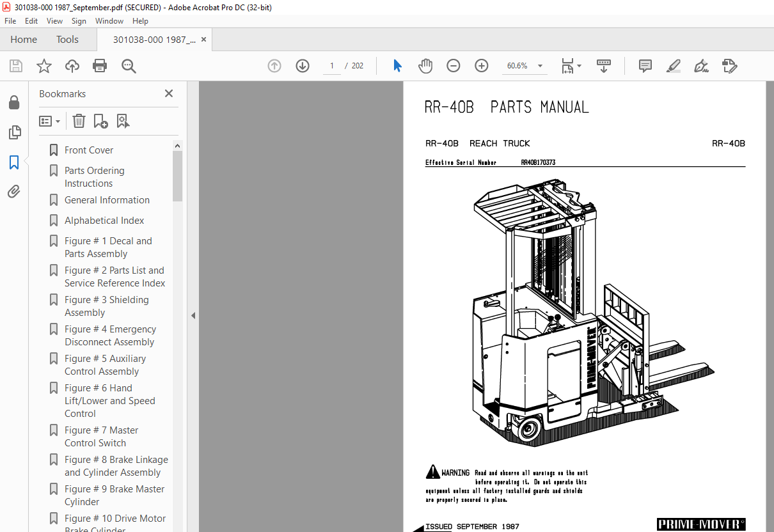Open the View menu
The image size is (774, 532).
click(x=55, y=21)
